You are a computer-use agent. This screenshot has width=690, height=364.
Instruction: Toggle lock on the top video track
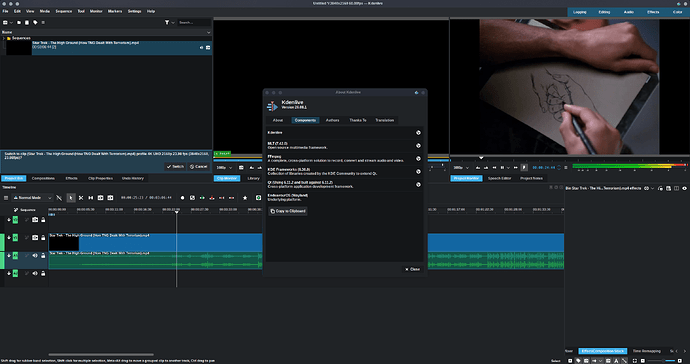click(x=43, y=220)
